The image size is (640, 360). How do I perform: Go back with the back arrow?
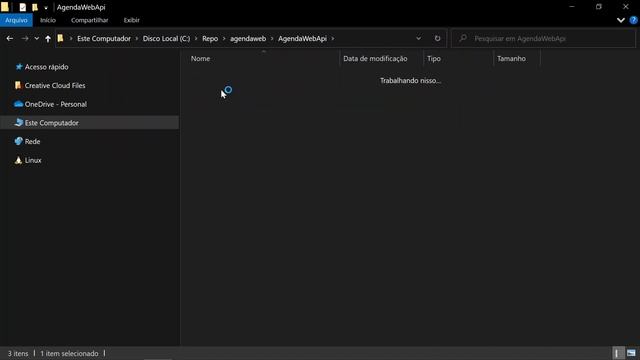[x=10, y=38]
